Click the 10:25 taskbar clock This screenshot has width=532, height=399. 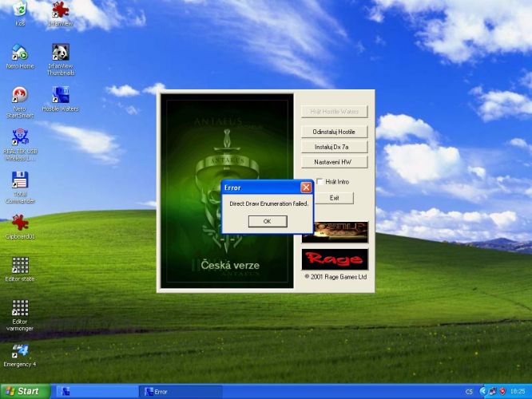point(518,391)
